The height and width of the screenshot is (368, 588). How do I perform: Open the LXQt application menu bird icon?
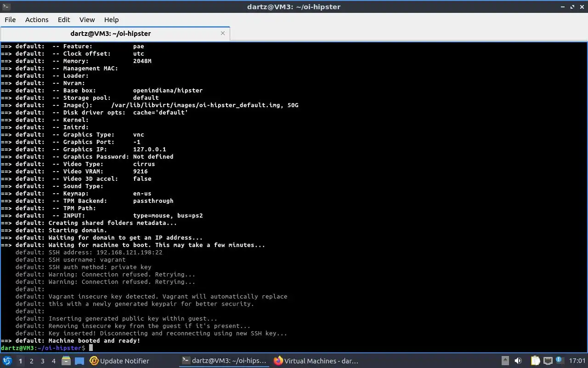(7, 361)
